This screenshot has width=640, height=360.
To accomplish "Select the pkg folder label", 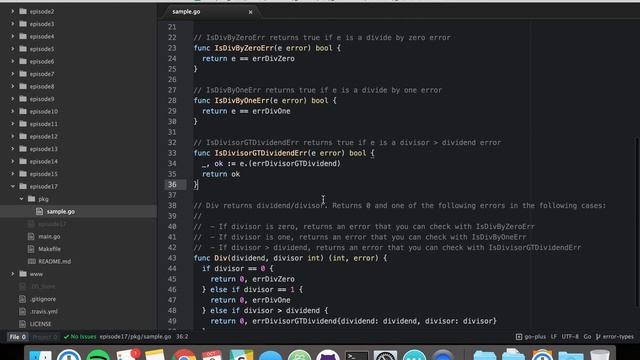I will pos(43,199).
